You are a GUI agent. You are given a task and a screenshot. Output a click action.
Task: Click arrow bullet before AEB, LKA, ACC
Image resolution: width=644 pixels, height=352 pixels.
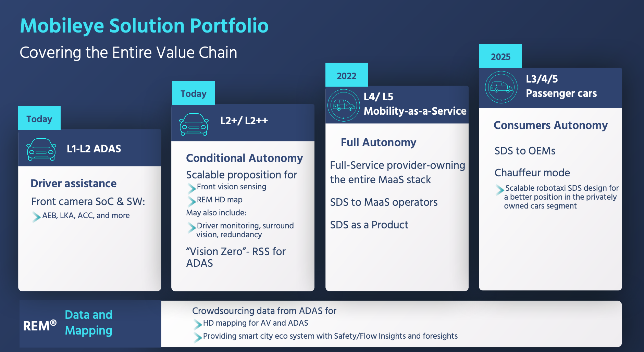tap(36, 216)
